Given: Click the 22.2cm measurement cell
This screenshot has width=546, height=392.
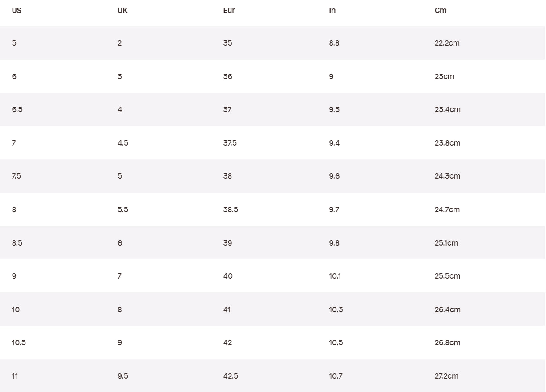Looking at the screenshot, I should [447, 43].
